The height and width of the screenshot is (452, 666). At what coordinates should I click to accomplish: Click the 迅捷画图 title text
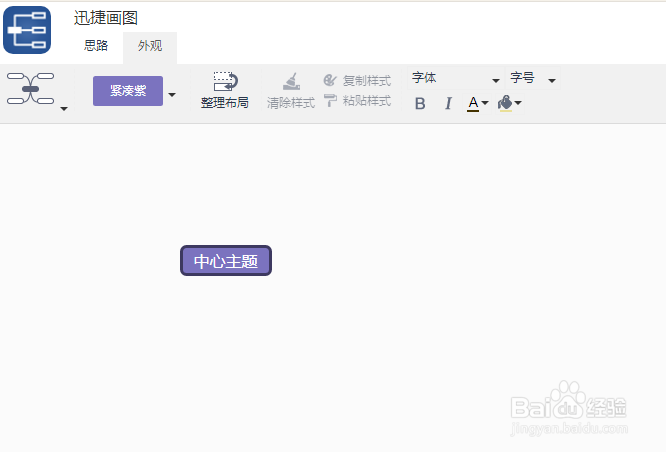point(106,18)
